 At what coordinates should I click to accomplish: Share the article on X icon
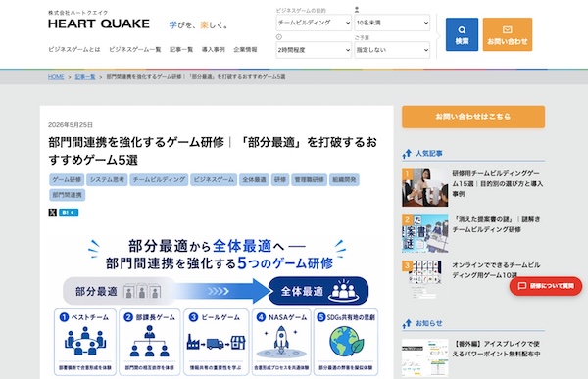click(53, 213)
